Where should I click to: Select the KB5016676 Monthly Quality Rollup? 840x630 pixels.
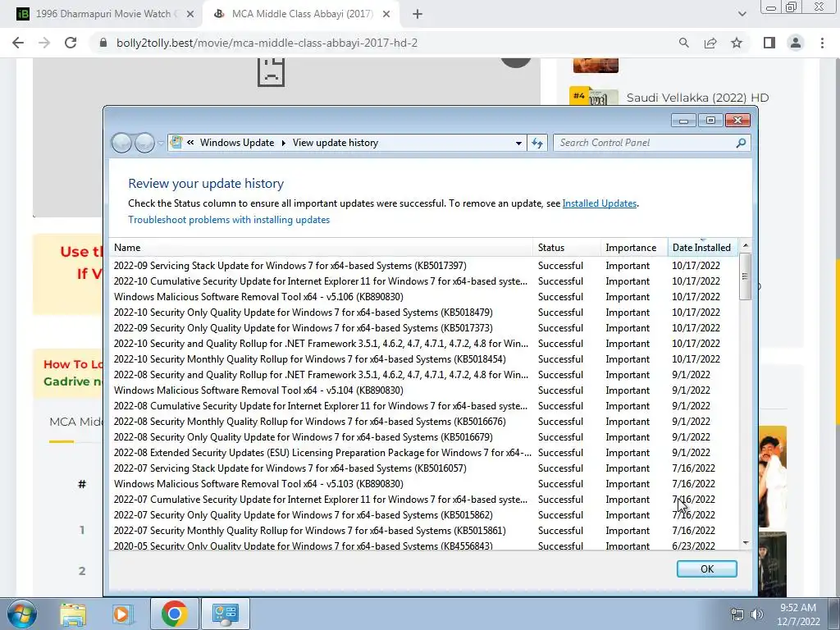pyautogui.click(x=423, y=422)
